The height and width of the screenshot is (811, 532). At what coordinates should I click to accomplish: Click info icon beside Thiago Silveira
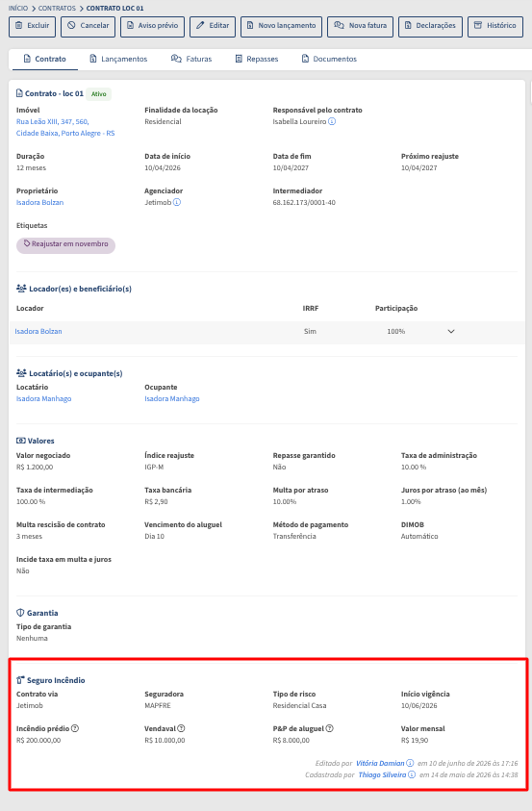[412, 774]
